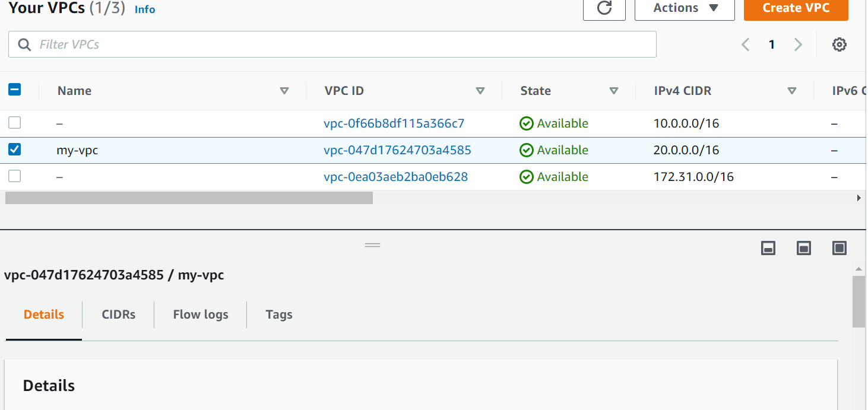Uncheck the my-vpc row checkbox
Viewport: 868px width, 410px height.
click(14, 150)
